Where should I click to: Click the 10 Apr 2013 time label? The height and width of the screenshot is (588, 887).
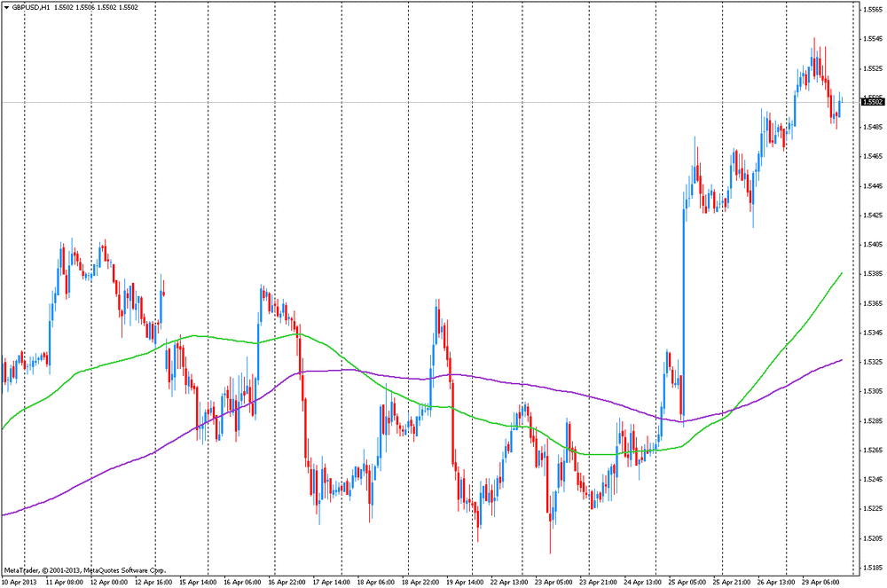click(20, 582)
